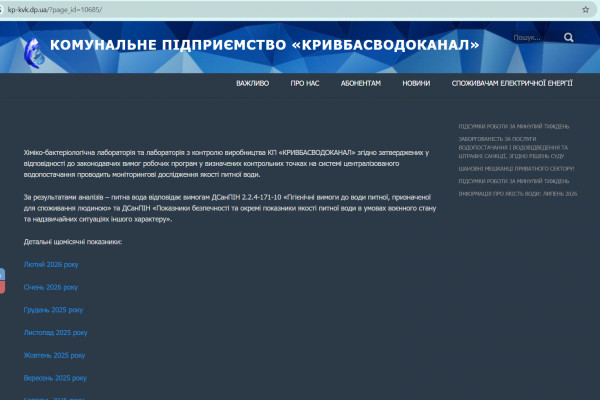Open the АБОНЕНТАМ menu

point(361,83)
